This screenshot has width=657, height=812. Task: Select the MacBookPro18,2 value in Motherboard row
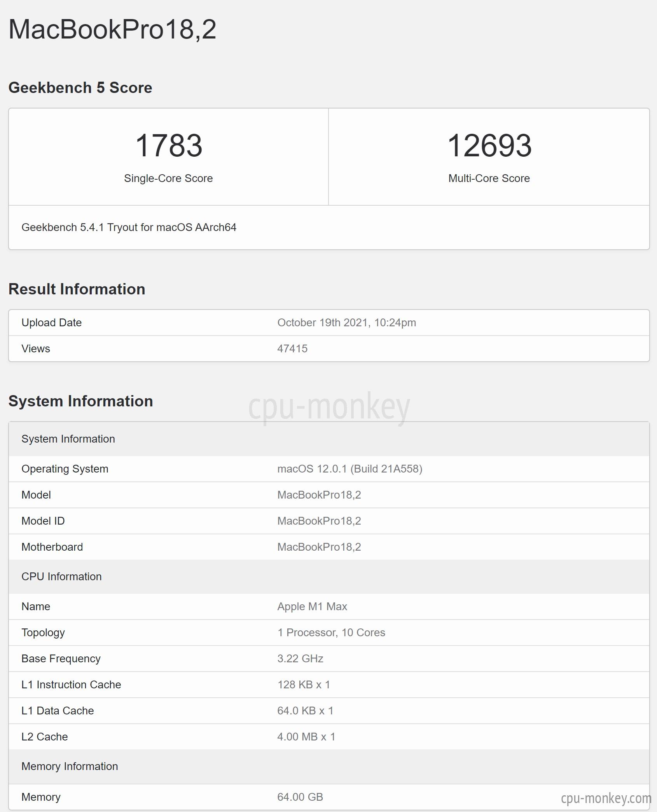point(319,547)
